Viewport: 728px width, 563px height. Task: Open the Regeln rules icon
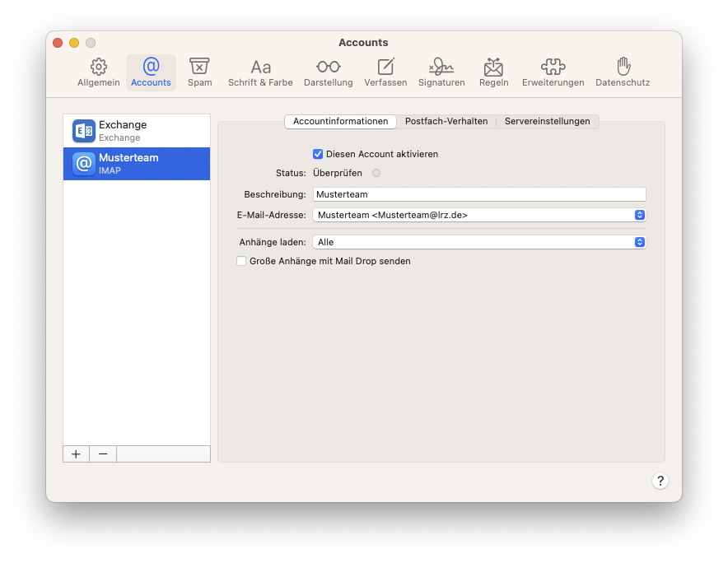493,67
